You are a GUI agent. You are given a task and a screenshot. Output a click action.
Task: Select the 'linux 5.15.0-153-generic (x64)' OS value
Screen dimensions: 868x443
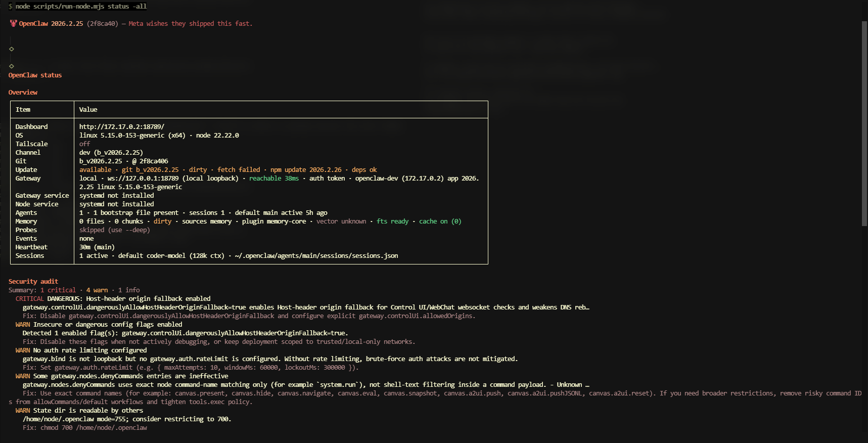132,136
